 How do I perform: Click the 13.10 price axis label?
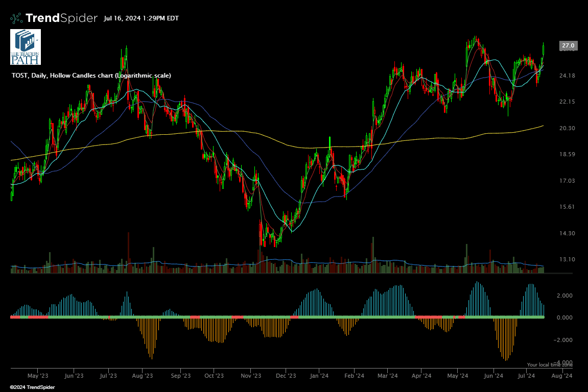click(x=568, y=259)
